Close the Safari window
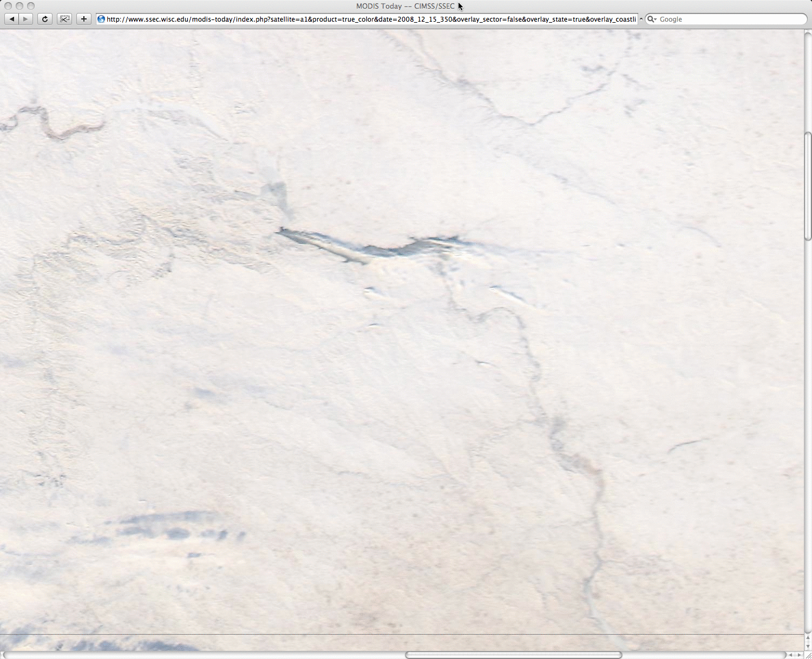Screen dimensions: 812x659 tap(8, 6)
